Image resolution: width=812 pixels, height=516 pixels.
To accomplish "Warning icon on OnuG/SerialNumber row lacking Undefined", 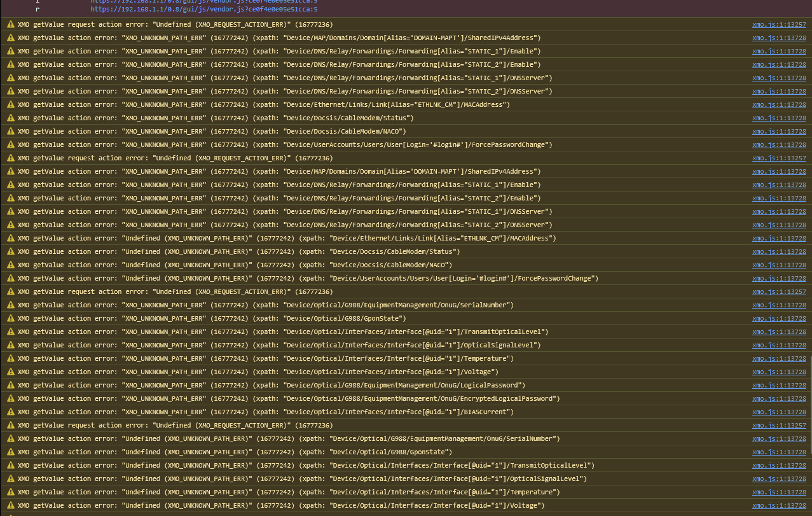I will 10,305.
